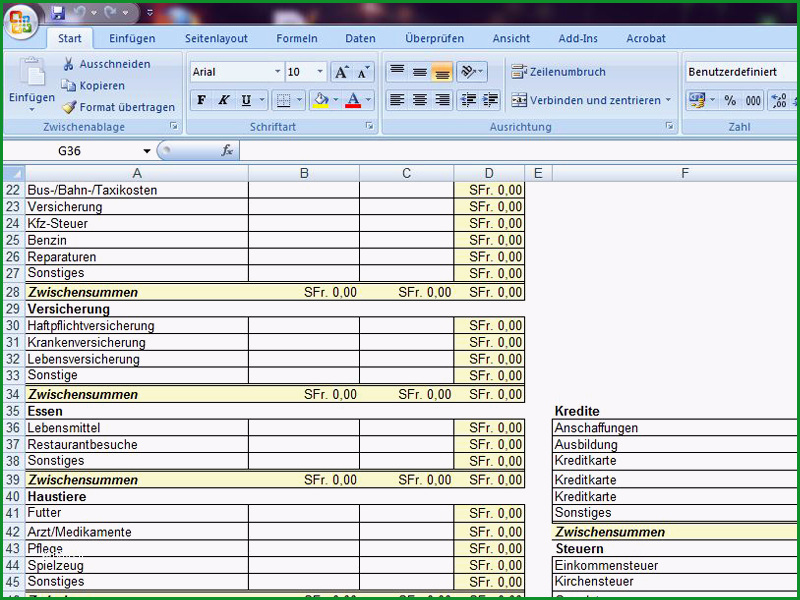Align text to middle of cell
Viewport: 800px width, 600px height.
(x=419, y=72)
